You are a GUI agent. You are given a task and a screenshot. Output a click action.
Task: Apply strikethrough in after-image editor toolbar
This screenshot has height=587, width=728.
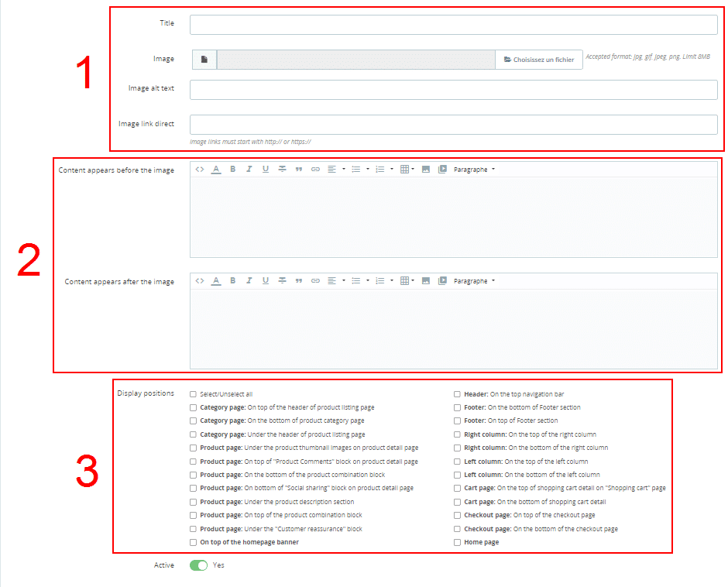[x=282, y=281]
